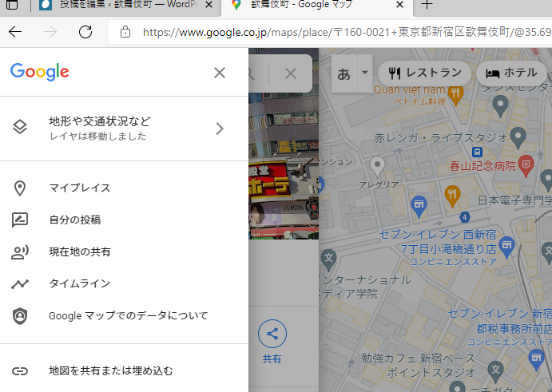
Task: Click 地図を共有または埋め込む link option
Action: point(111,371)
